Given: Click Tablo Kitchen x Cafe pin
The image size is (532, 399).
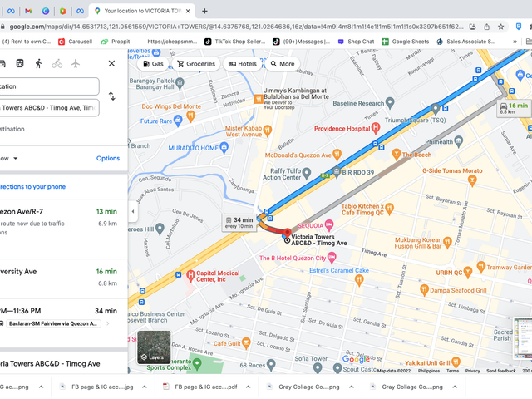Looking at the screenshot, I should click(390, 209).
